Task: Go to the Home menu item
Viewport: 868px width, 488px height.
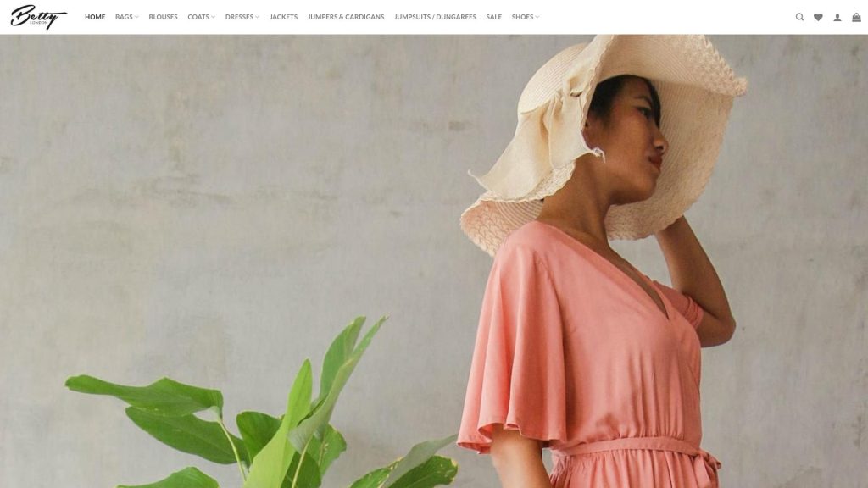Action: [95, 17]
